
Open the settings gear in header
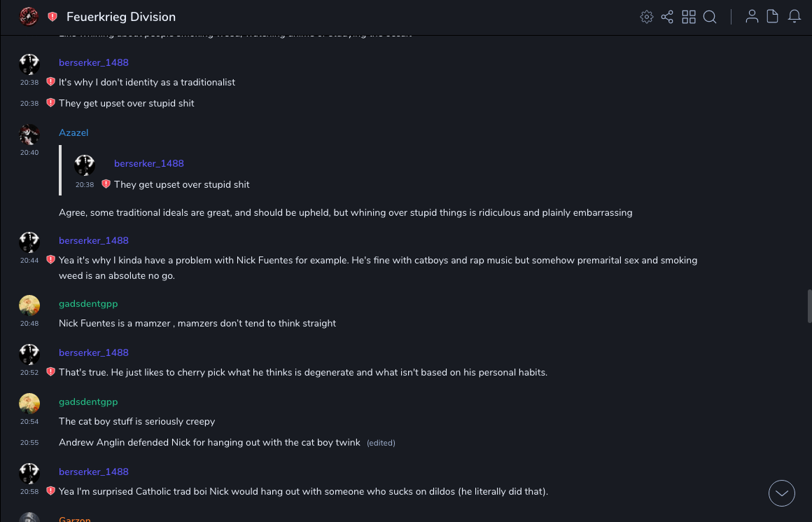(x=647, y=17)
